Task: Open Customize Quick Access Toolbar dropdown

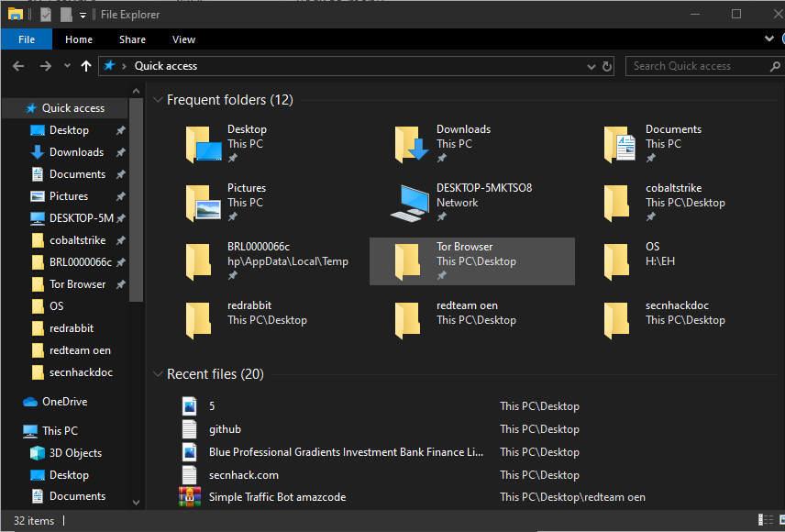Action: 83,16
